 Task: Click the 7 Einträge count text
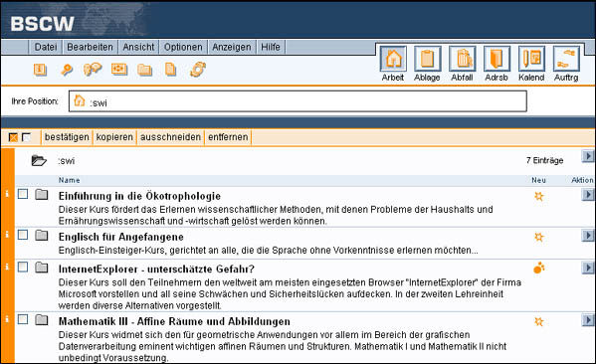point(544,161)
